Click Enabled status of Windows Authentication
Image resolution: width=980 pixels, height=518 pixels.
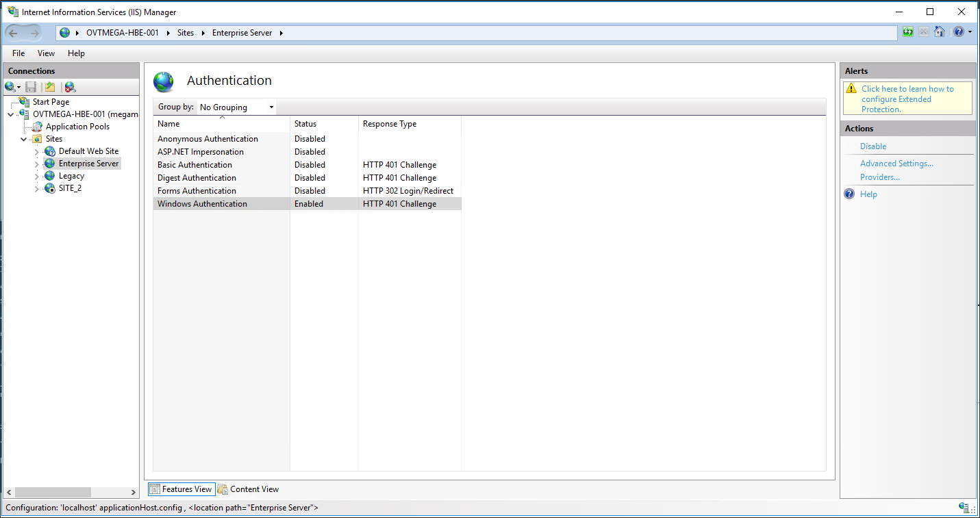click(x=309, y=204)
